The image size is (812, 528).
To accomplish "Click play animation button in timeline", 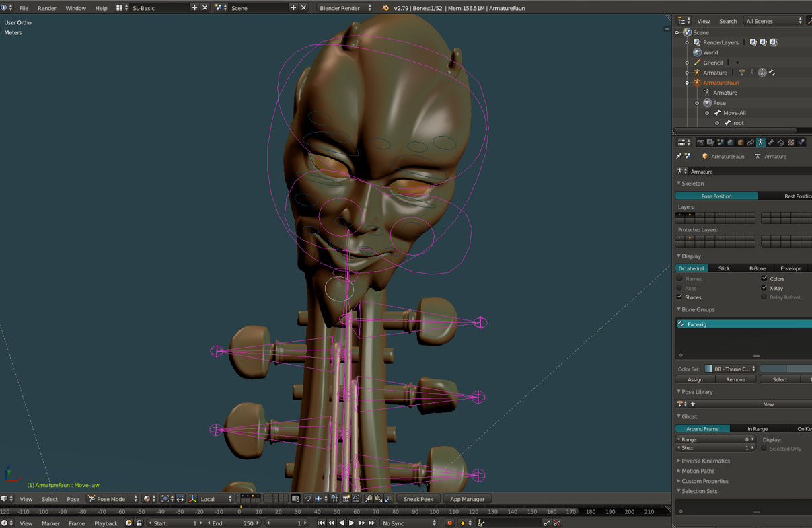I will point(351,523).
